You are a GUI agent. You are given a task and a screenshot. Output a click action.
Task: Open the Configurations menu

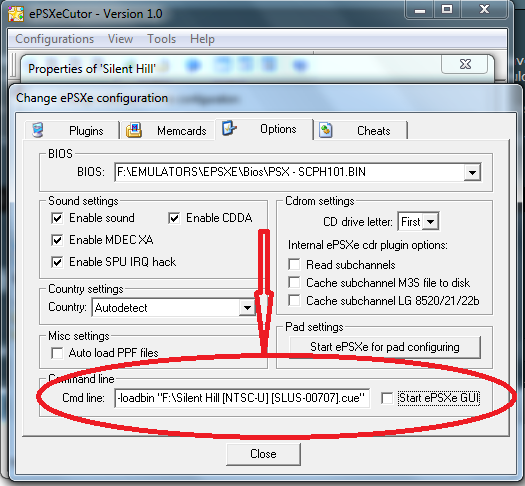55,39
